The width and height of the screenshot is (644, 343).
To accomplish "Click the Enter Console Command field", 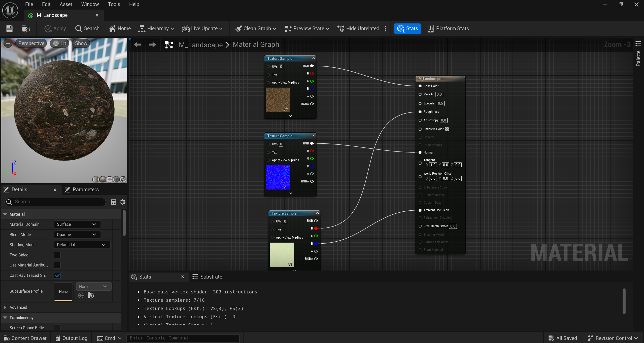I will click(x=183, y=338).
